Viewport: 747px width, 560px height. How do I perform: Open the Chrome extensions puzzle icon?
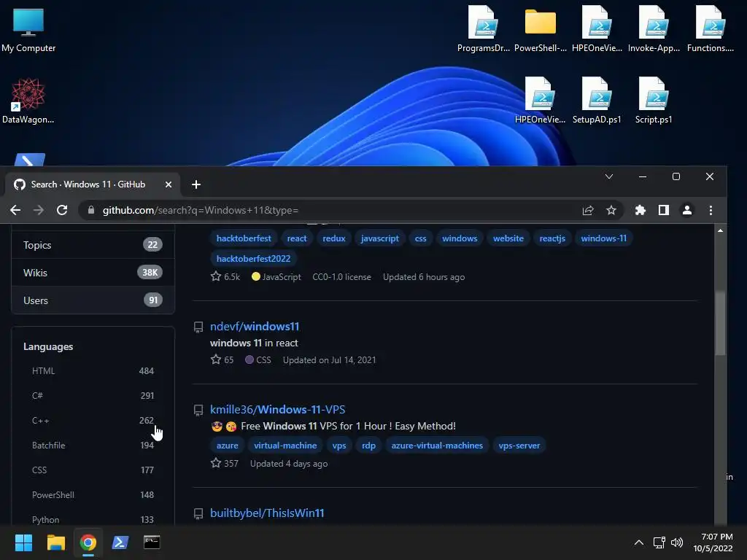tap(640, 210)
